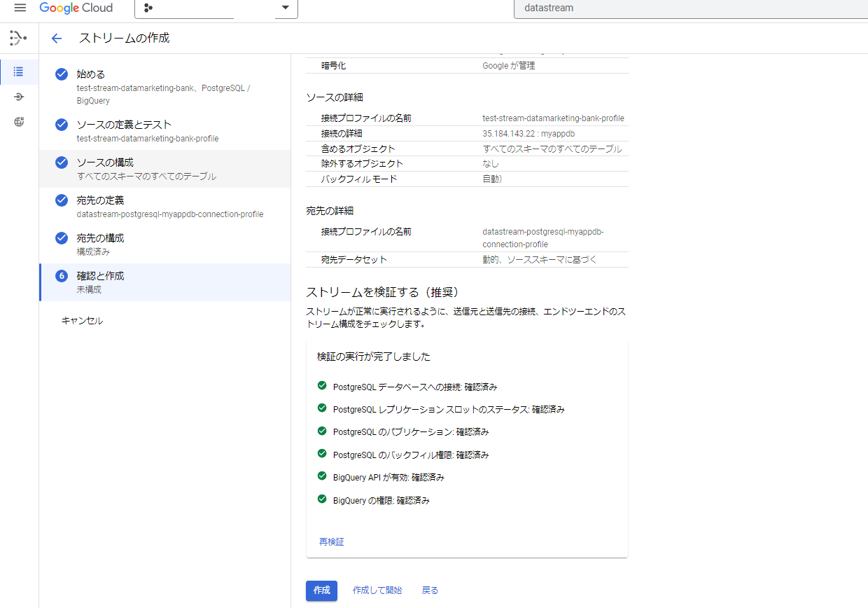Select the ソースの構成 step

coord(164,169)
